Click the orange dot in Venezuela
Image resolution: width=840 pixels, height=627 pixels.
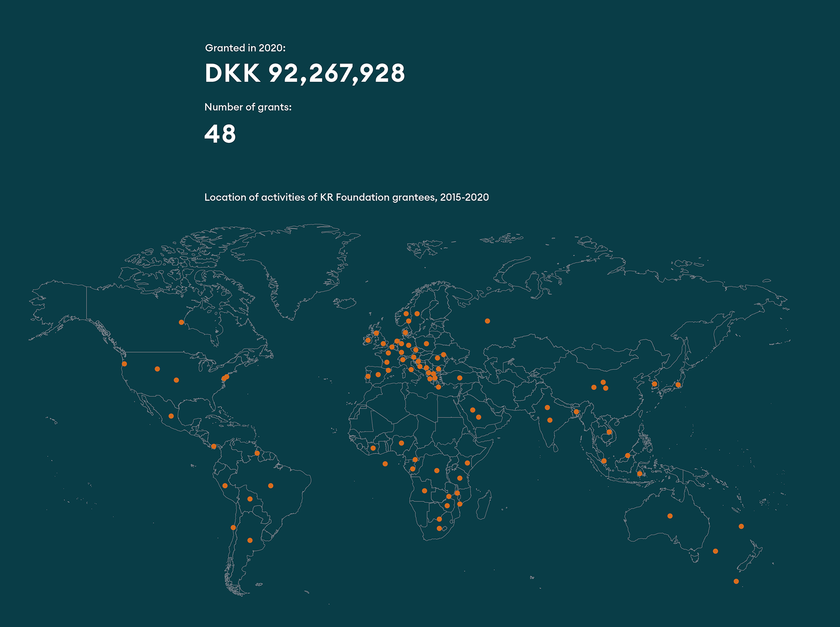[257, 453]
